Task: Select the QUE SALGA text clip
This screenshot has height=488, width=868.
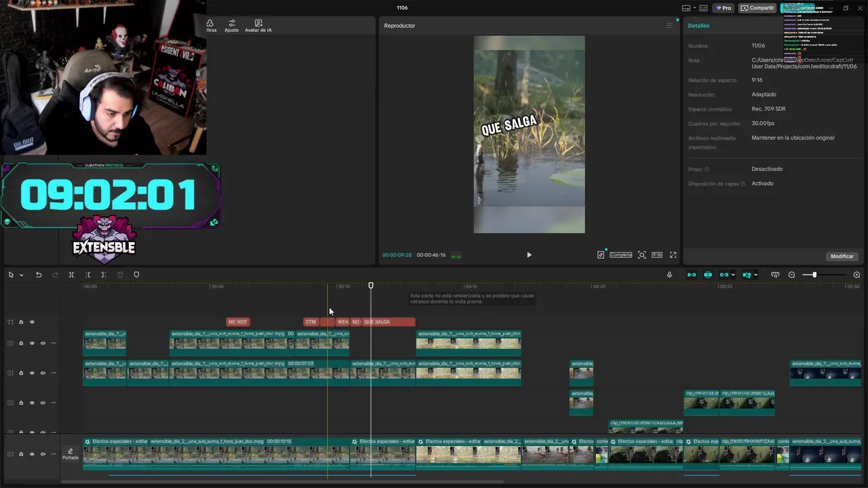Action: click(388, 322)
